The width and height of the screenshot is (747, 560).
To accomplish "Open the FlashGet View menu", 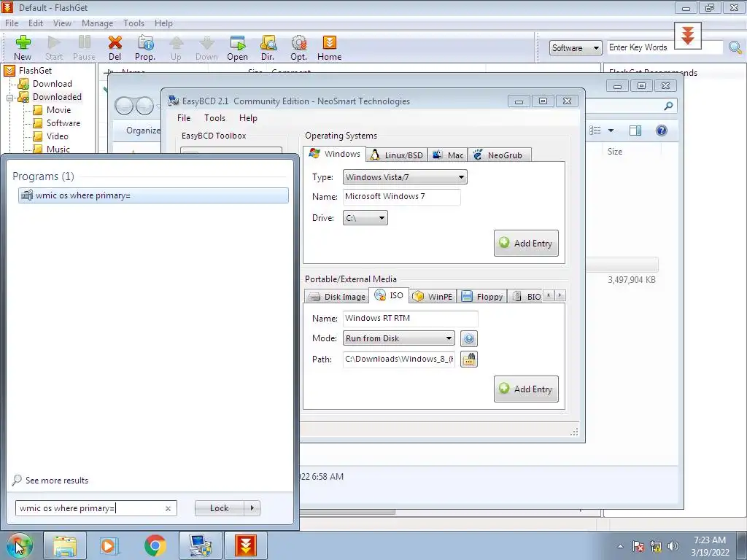I will point(62,23).
